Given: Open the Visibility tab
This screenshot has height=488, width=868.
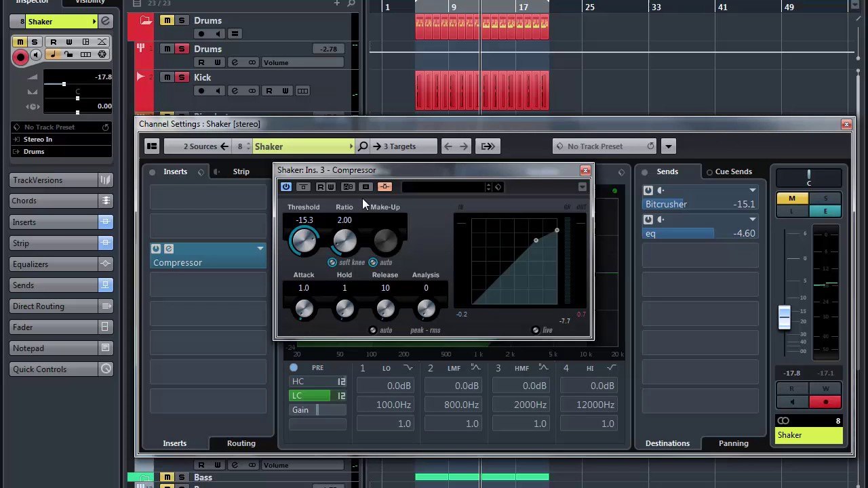Looking at the screenshot, I should click(90, 2).
